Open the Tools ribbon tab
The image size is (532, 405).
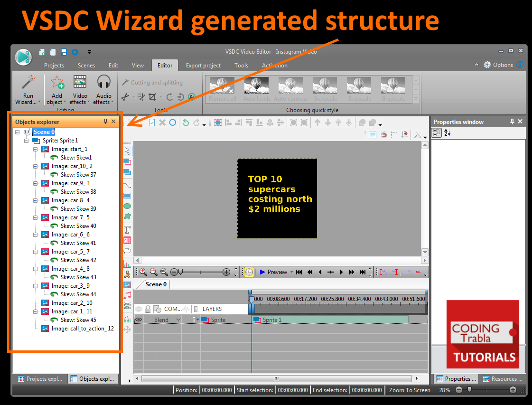(x=241, y=66)
